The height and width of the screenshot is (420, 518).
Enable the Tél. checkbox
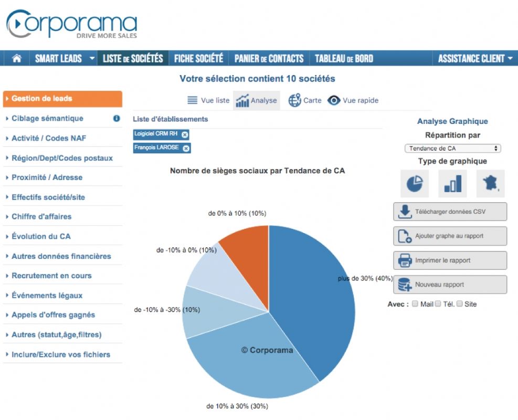pyautogui.click(x=438, y=303)
